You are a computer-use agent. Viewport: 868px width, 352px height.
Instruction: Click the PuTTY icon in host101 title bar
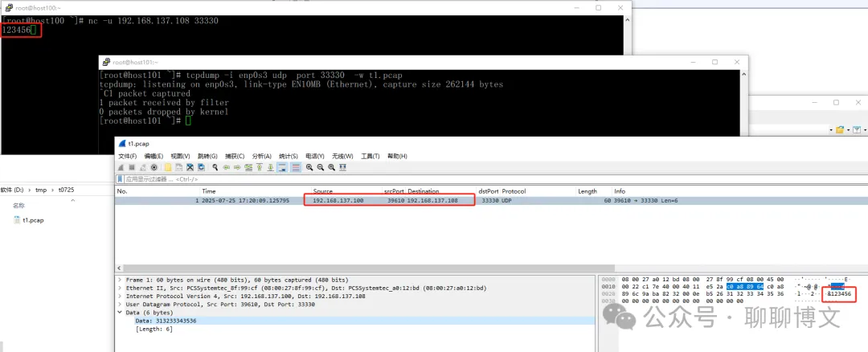pos(108,62)
